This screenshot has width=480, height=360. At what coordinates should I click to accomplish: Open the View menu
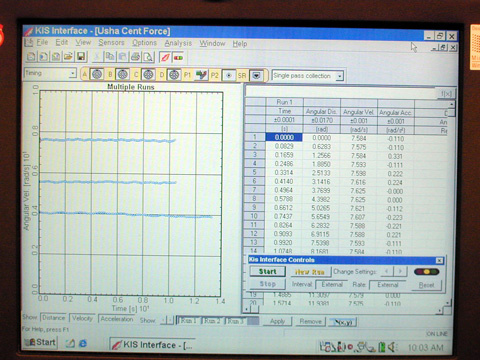[x=83, y=42]
